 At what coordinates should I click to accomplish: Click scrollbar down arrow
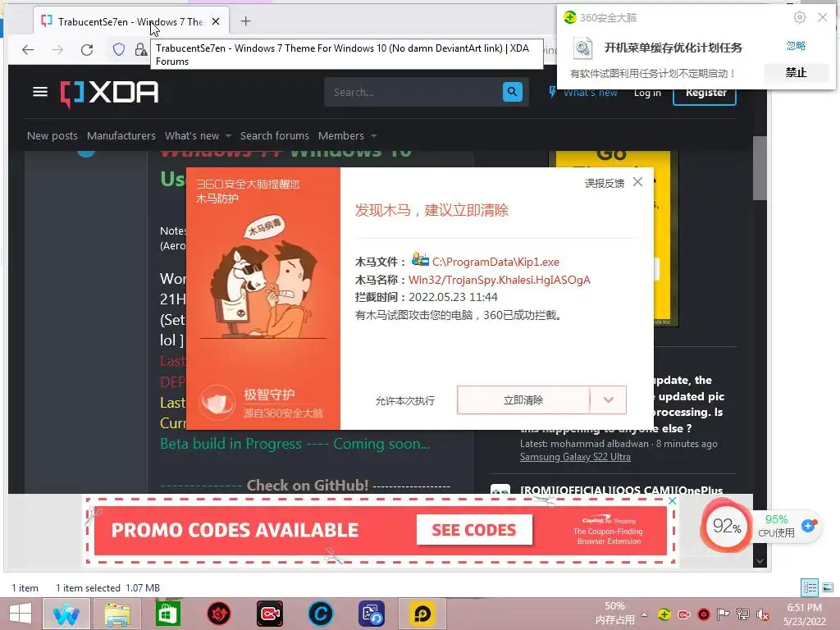tap(760, 561)
